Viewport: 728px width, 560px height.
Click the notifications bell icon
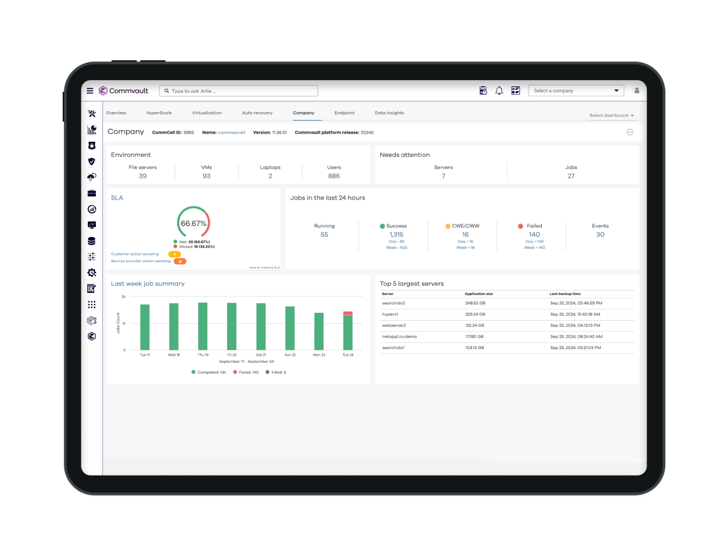[499, 90]
